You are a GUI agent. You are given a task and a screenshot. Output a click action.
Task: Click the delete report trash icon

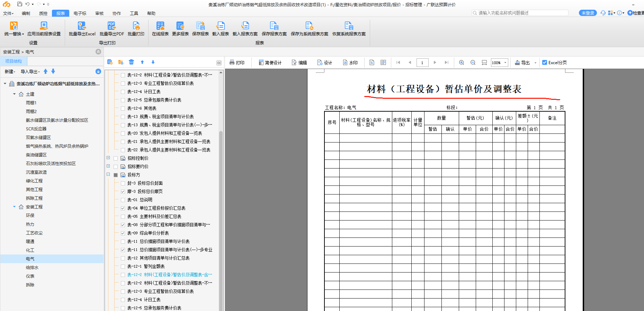(131, 62)
